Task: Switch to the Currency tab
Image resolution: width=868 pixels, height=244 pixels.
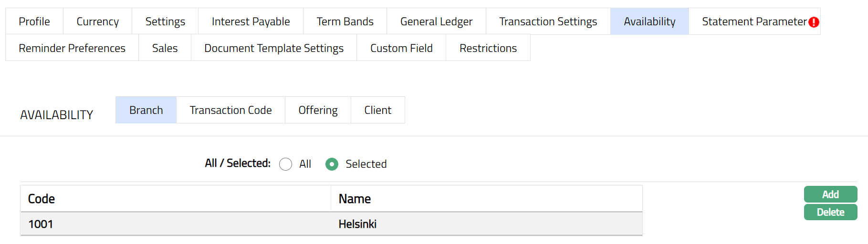Action: pyautogui.click(x=97, y=21)
